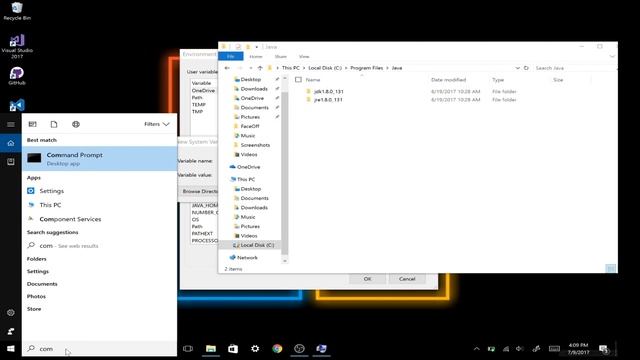Select the Folders search category

coord(36,259)
